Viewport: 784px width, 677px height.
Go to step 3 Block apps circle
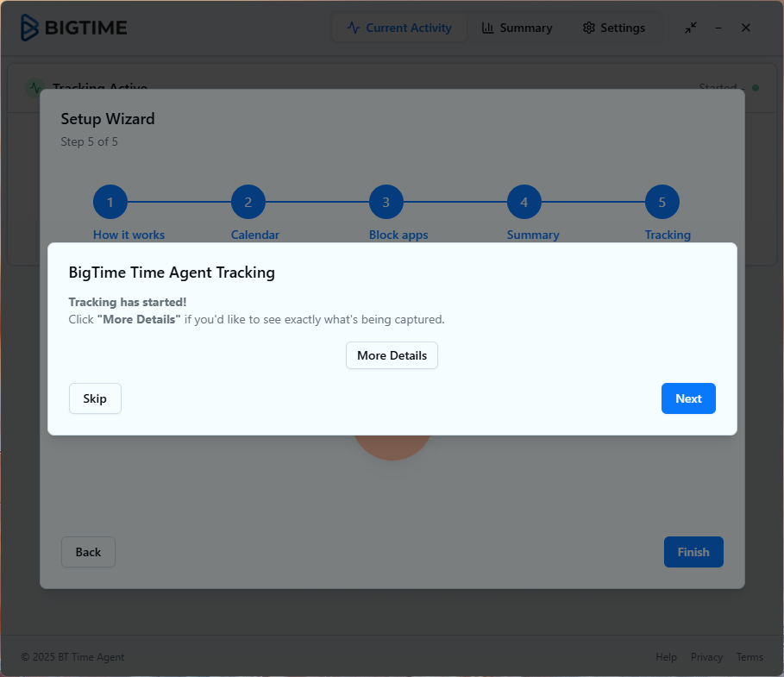pos(386,203)
